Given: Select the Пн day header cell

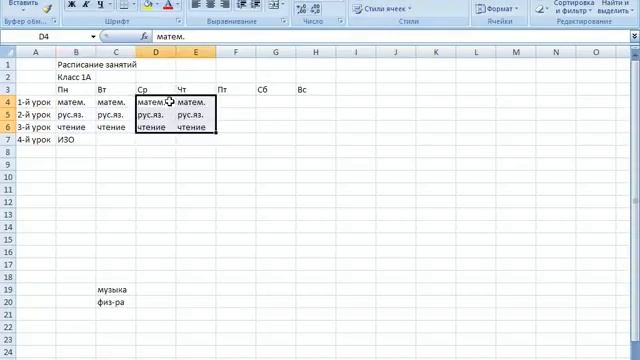Looking at the screenshot, I should (76, 90).
